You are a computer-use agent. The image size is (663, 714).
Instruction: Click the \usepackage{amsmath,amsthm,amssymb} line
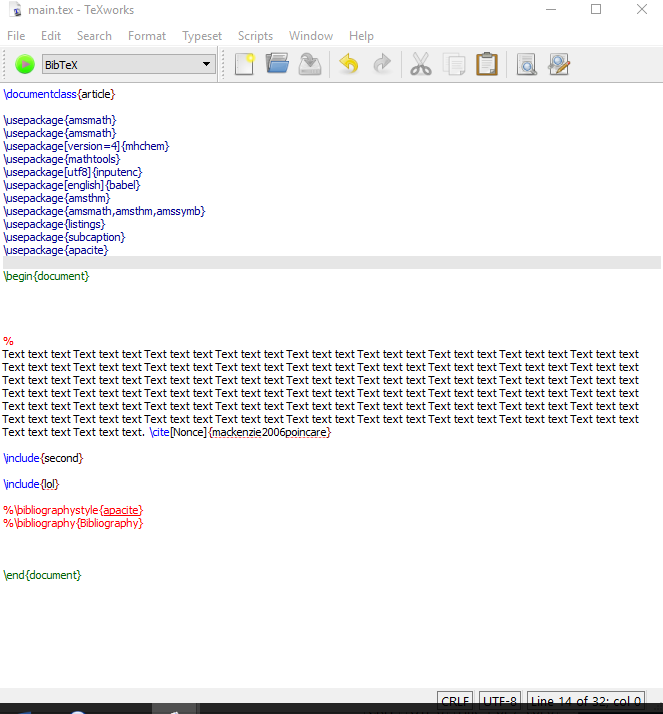pyautogui.click(x=104, y=211)
